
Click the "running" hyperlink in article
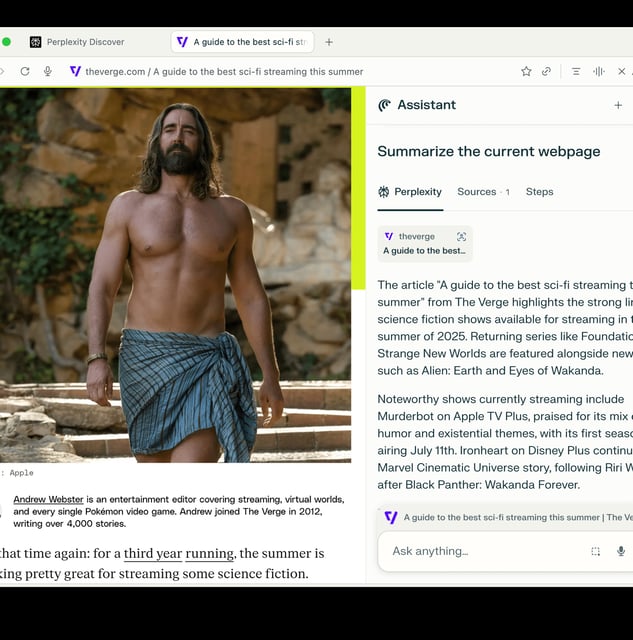tap(209, 553)
